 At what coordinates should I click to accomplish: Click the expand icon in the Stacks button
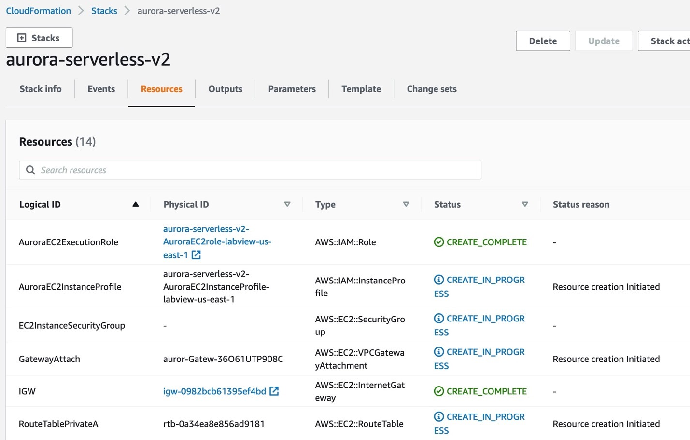[21, 38]
